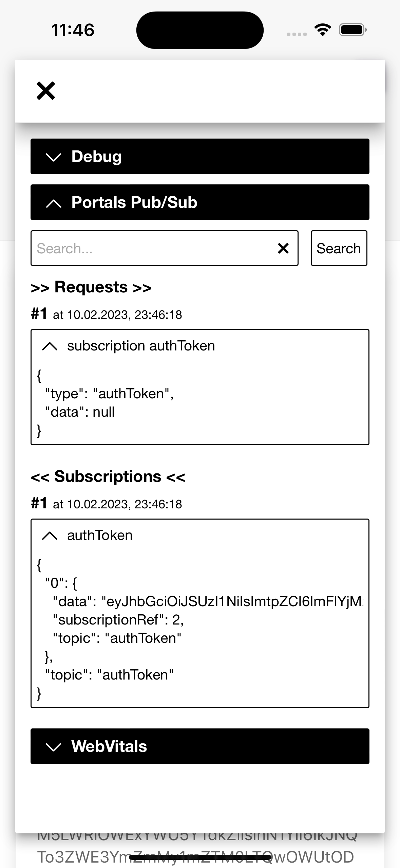Collapse the Portals Pub/Sub section
This screenshot has width=400, height=868.
pos(199,202)
